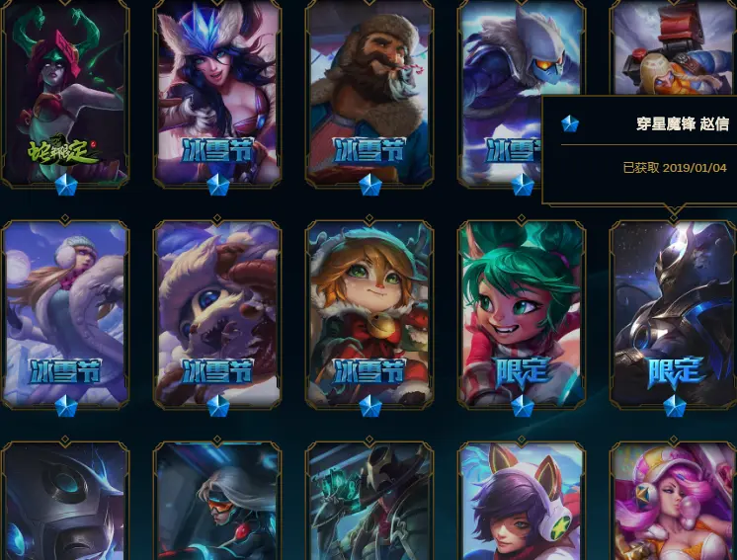
Task: Select the white-haired goggles champion skin card
Action: 217,501
